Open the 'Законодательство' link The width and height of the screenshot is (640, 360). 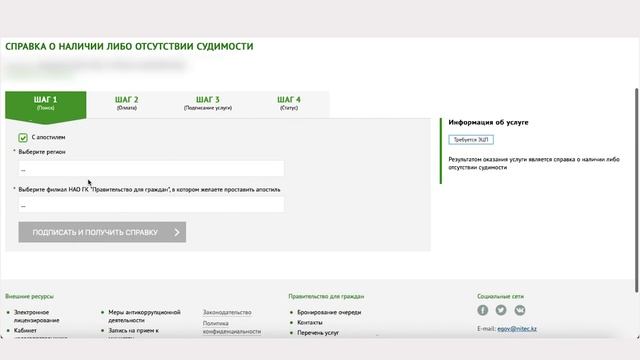pyautogui.click(x=227, y=312)
